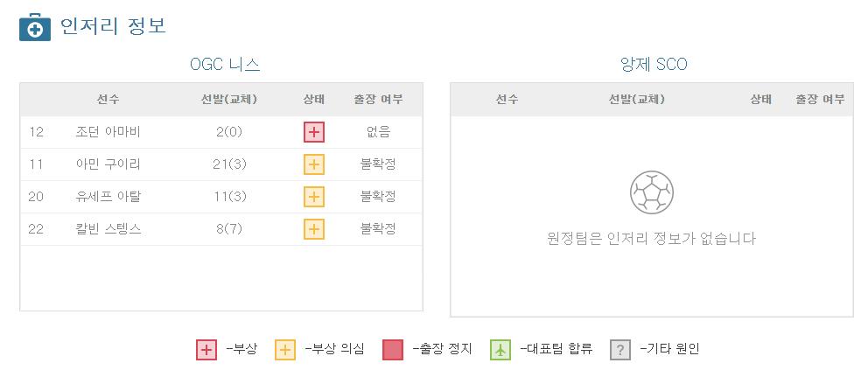Click red injury icon for 조던 아마비
This screenshot has height=370, width=868.
pos(314,132)
